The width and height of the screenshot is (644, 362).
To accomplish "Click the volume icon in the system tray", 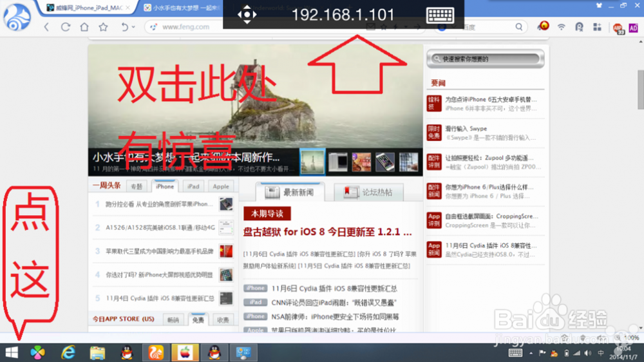I will point(588,353).
